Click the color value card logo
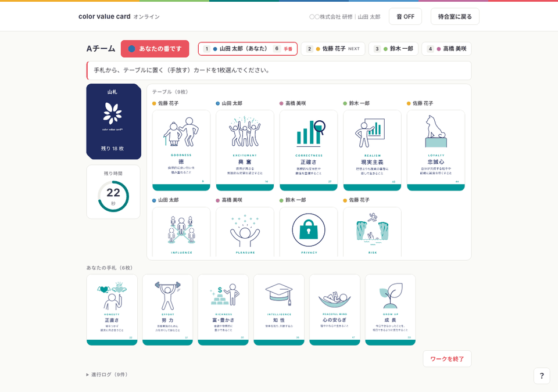Viewport: 558px width, 392px height. (104, 16)
